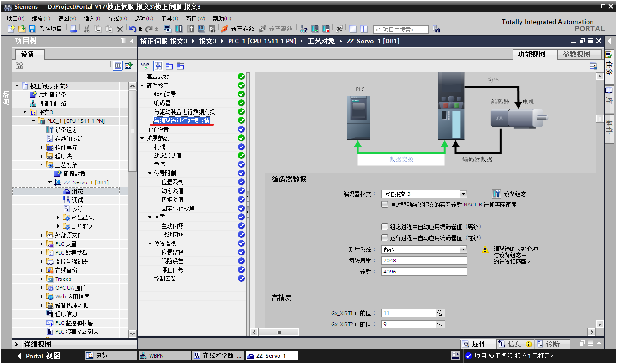Select 与驱动装置进行数据交换 navigation item
The image size is (617, 364).
tap(184, 112)
